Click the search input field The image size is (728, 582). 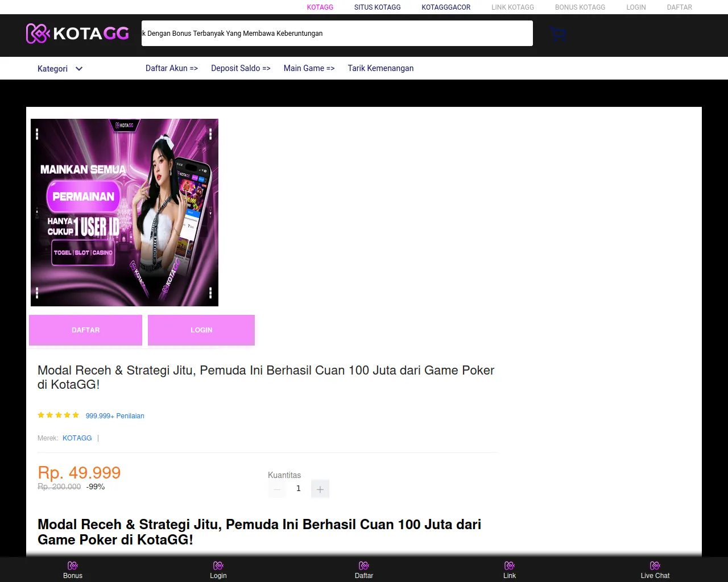[x=337, y=34]
